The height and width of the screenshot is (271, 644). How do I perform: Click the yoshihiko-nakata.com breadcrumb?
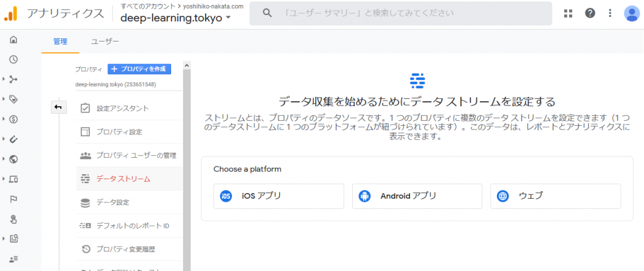tap(213, 6)
